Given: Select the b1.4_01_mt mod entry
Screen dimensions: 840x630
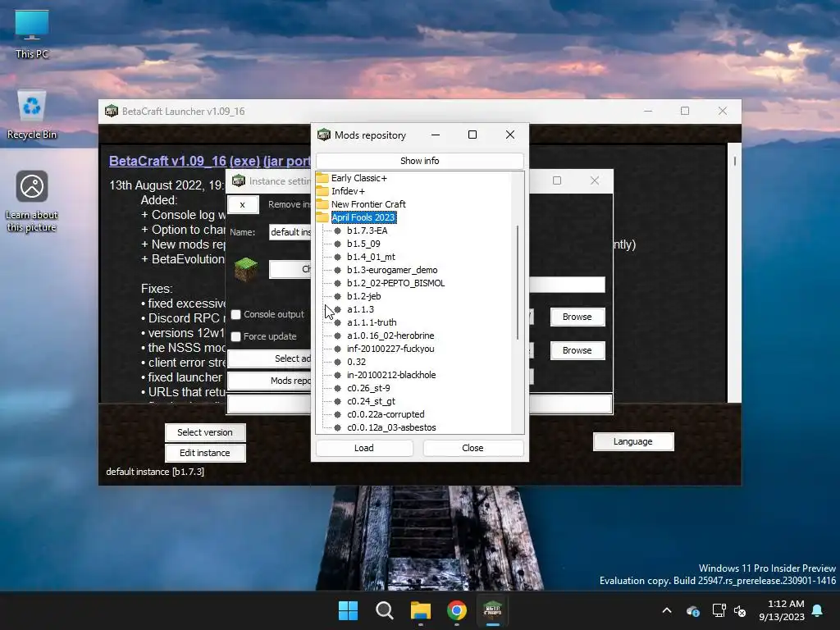Looking at the screenshot, I should tap(371, 257).
